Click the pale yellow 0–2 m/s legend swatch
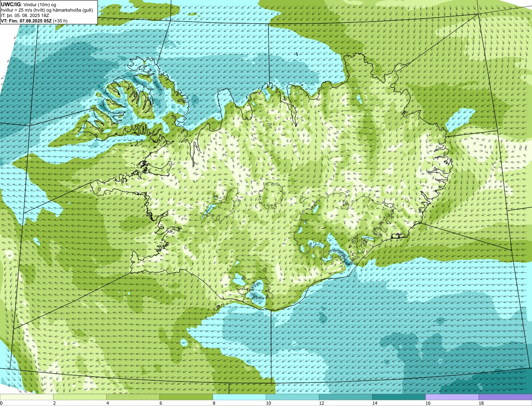This screenshot has height=406, width=532. point(27,397)
